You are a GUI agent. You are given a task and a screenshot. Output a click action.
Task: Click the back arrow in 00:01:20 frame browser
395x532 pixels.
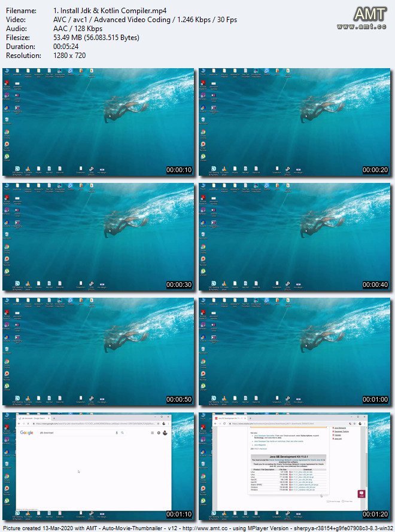pyautogui.click(x=215, y=424)
